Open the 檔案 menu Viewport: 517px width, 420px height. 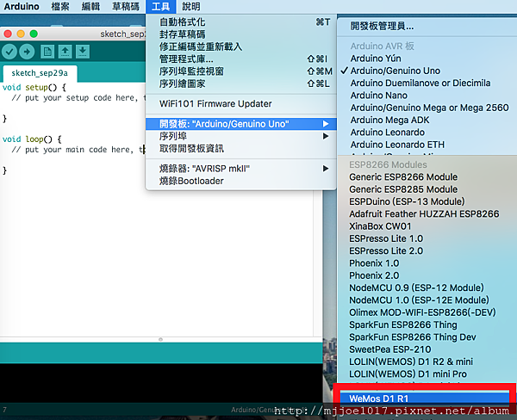pos(60,6)
